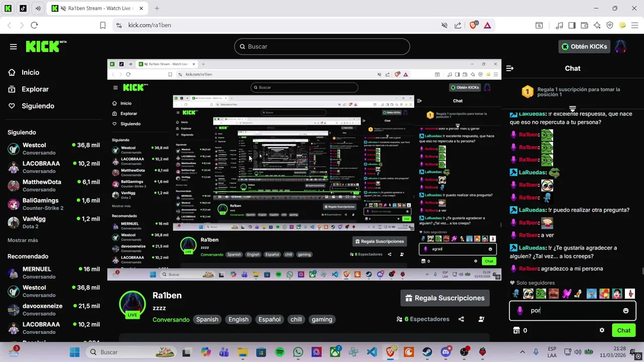
Task: Insert the Charmander quick emote
Action: pyautogui.click(x=604, y=294)
